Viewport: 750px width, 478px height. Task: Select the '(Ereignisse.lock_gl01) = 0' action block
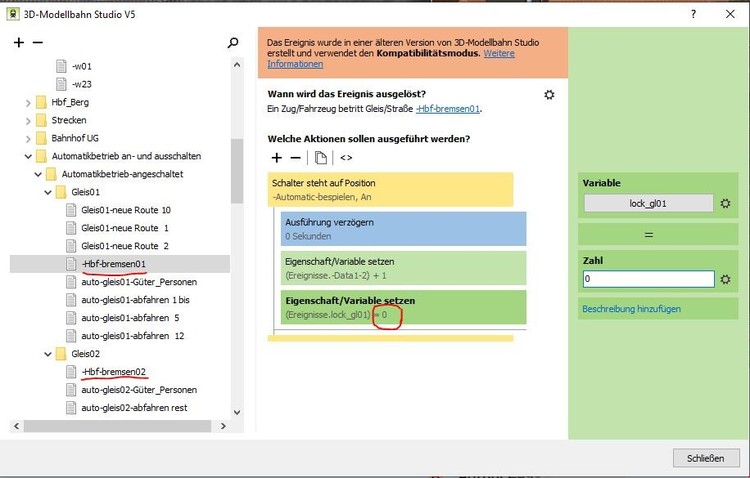(x=403, y=307)
